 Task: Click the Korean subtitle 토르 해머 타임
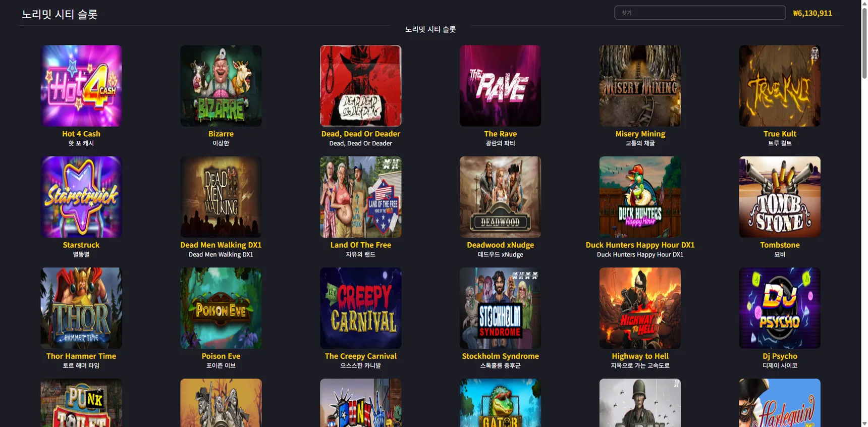[x=81, y=365]
